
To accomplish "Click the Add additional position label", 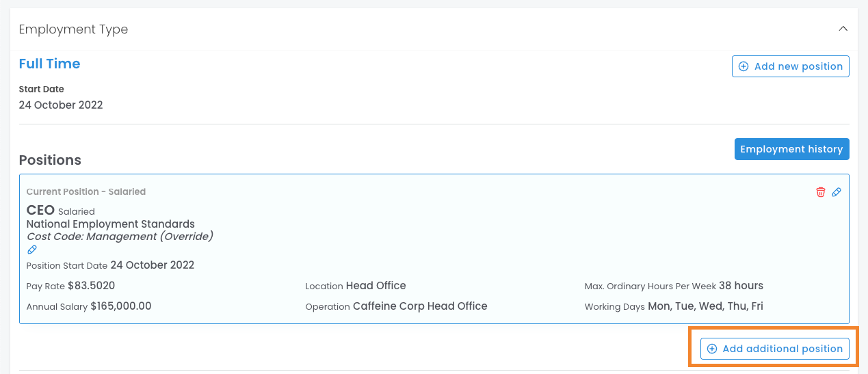I will [x=782, y=349].
